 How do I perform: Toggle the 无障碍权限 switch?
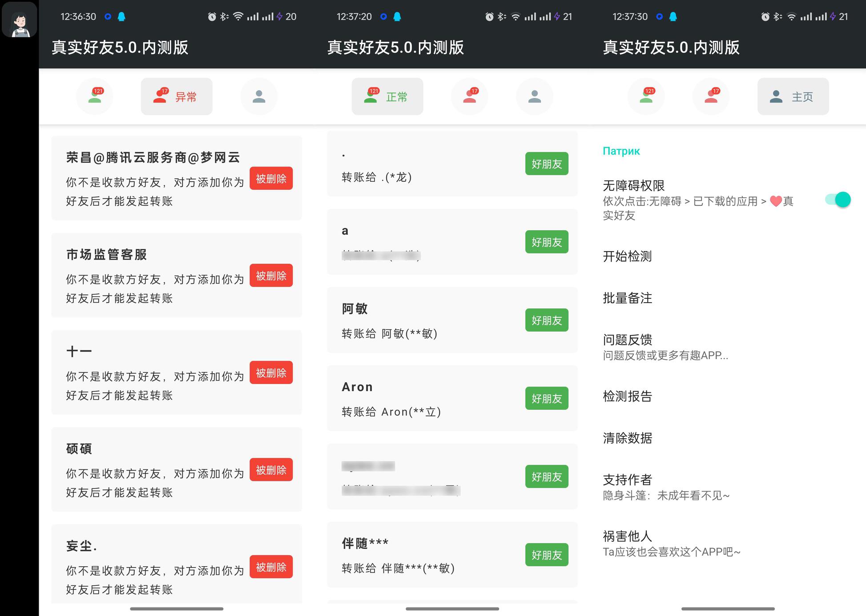point(838,200)
